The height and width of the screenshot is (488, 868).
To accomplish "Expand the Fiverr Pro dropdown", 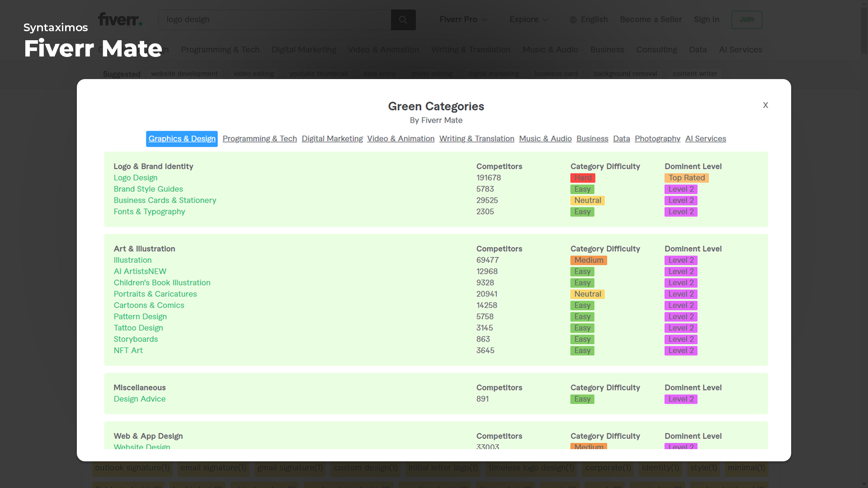I will [463, 19].
